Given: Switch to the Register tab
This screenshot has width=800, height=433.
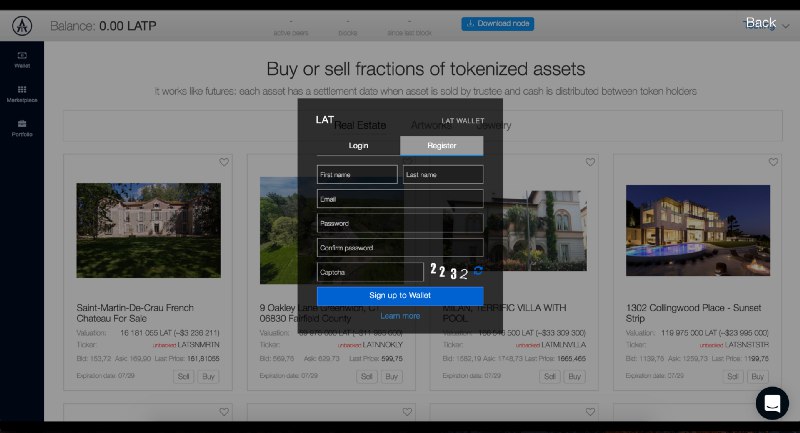Looking at the screenshot, I should (x=442, y=145).
